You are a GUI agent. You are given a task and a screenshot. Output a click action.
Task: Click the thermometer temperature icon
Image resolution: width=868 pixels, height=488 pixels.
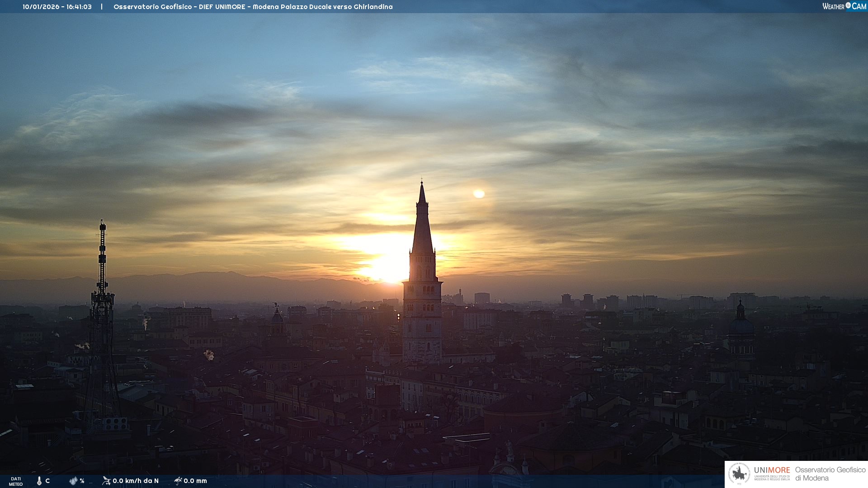[39, 481]
